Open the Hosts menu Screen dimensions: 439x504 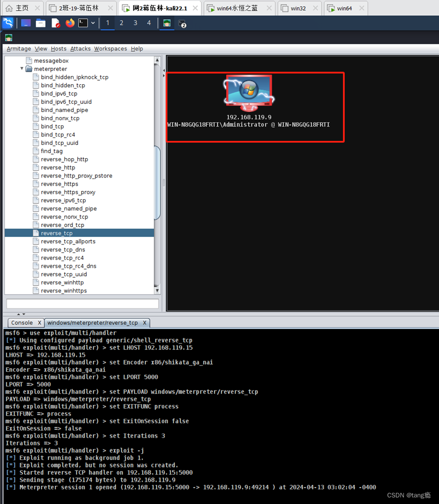[58, 49]
